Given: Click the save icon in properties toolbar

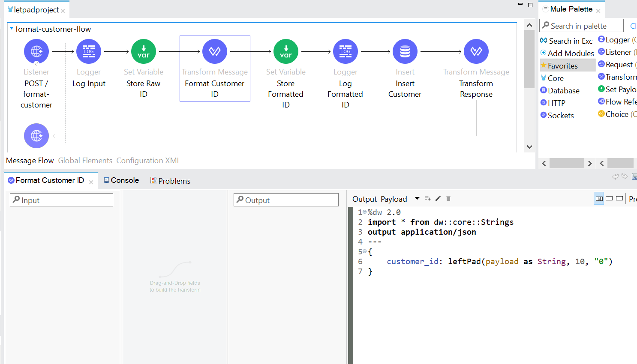Looking at the screenshot, I should pos(634,176).
